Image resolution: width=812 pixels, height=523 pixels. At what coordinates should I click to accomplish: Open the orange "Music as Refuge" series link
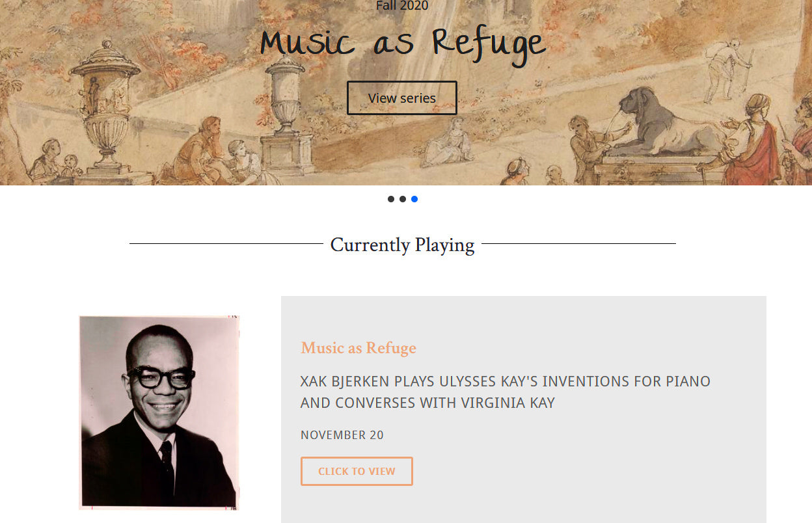358,348
